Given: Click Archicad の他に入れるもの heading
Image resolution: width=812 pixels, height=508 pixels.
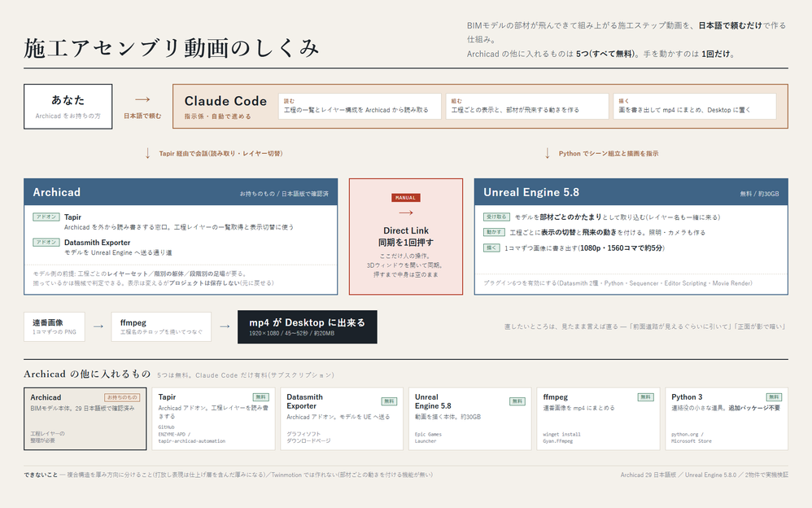Looking at the screenshot, I should [x=87, y=374].
